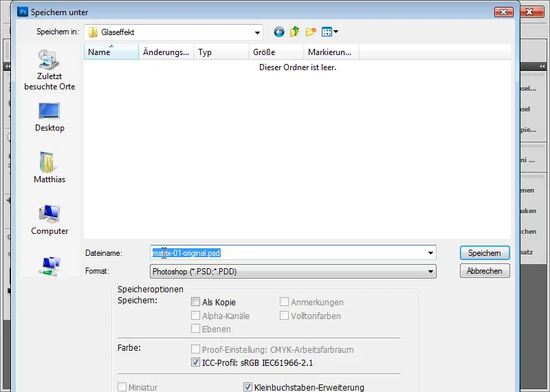Viewport: 550px width, 392px height.
Task: Uncheck ICC-Profil sRGB IEC61966-2.1
Action: 195,362
